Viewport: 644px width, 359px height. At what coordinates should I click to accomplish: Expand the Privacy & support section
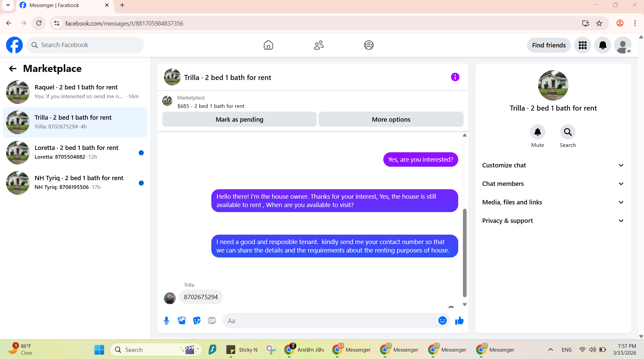tap(553, 221)
